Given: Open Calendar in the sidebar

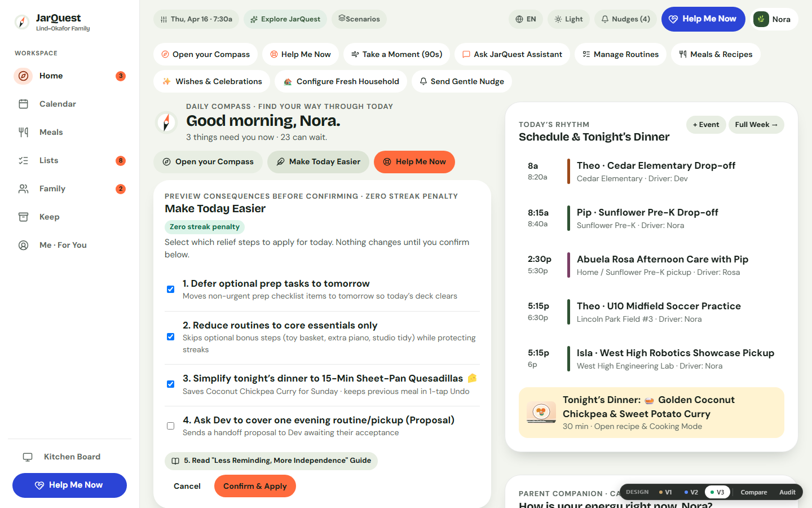Looking at the screenshot, I should tap(70, 104).
